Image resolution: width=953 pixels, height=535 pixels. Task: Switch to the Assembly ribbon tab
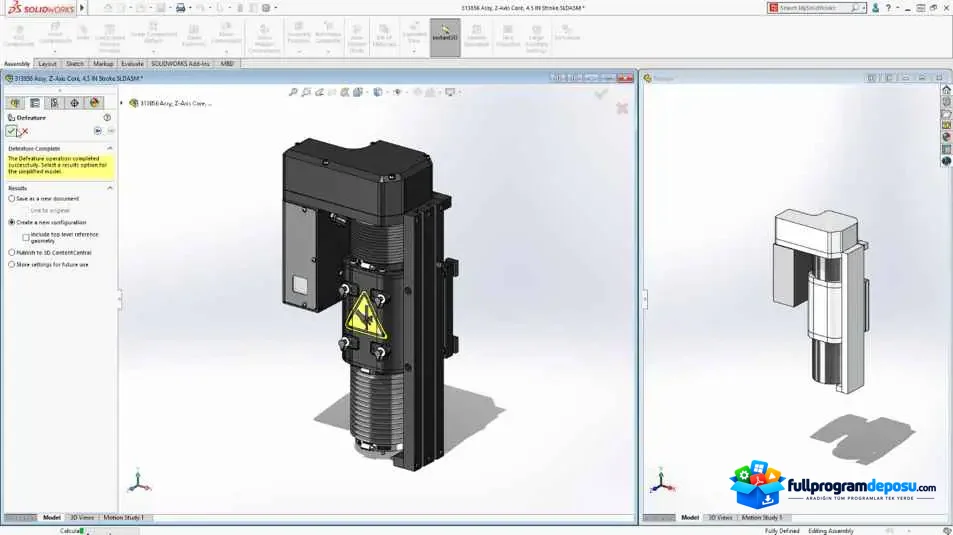coord(16,64)
